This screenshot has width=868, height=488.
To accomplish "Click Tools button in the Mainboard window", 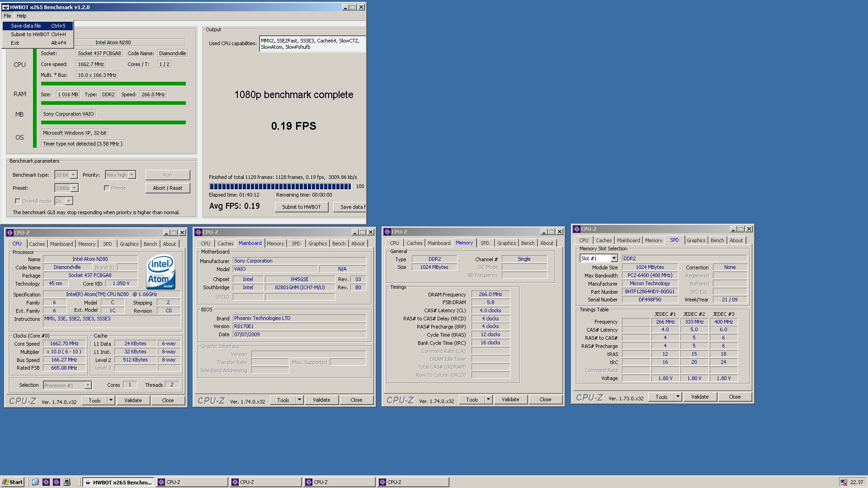I will pos(283,400).
